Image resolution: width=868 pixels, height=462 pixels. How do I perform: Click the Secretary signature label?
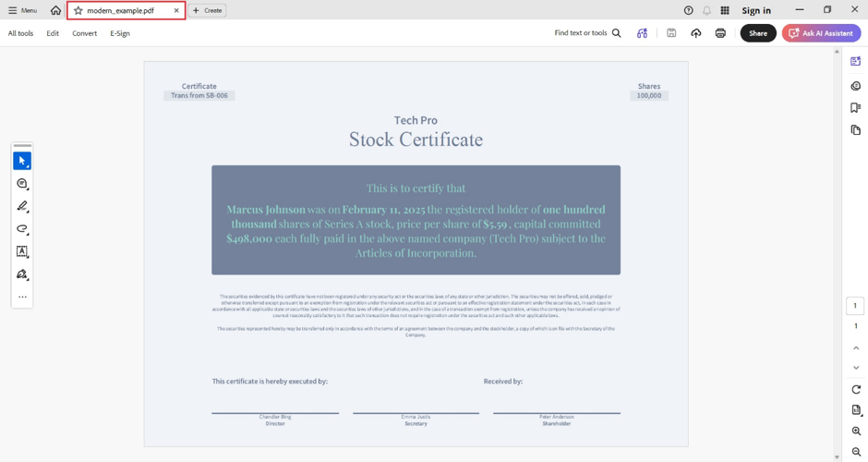[x=416, y=424]
